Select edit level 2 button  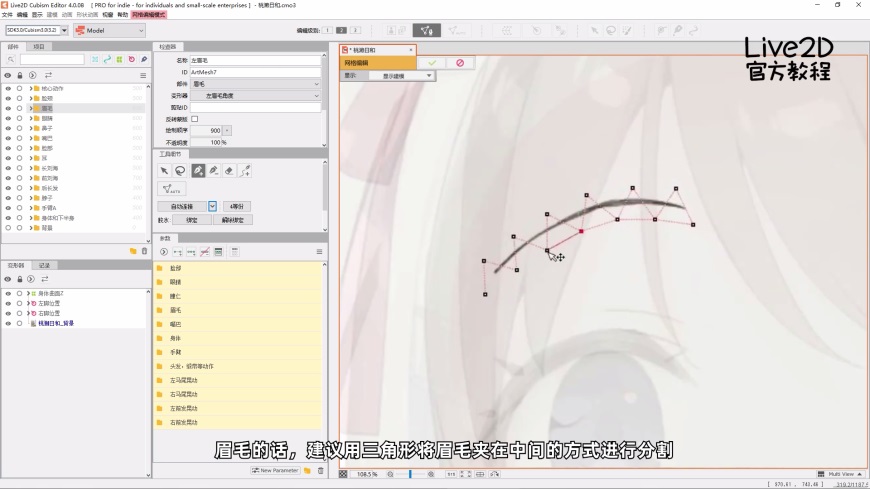tap(341, 31)
